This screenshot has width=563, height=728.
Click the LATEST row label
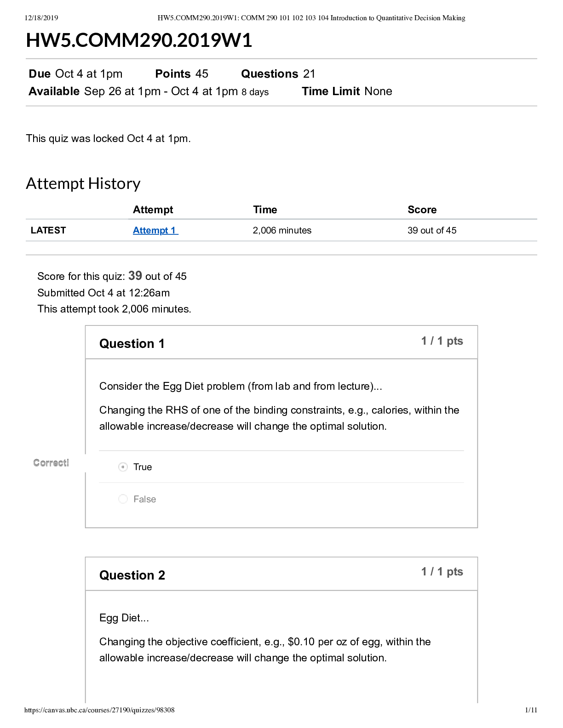[x=48, y=230]
